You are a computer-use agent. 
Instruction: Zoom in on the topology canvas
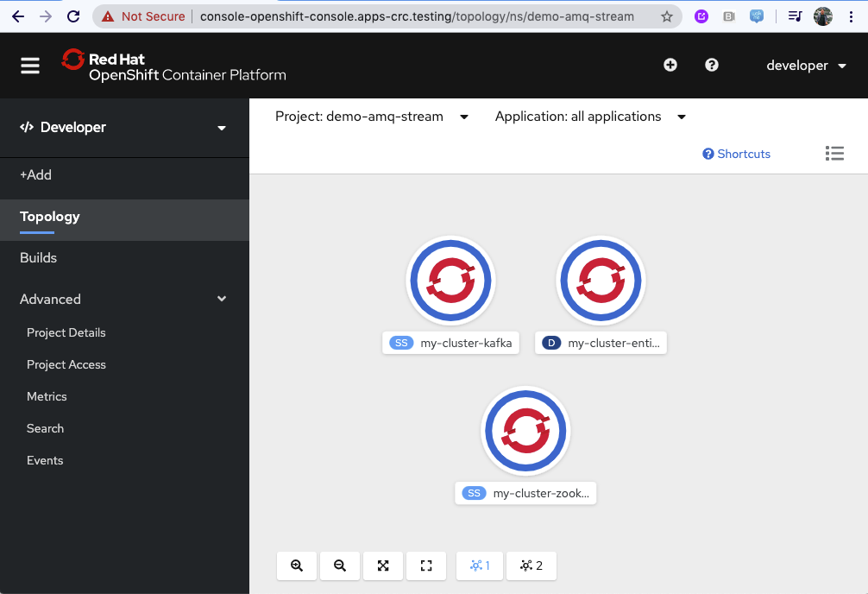(297, 566)
